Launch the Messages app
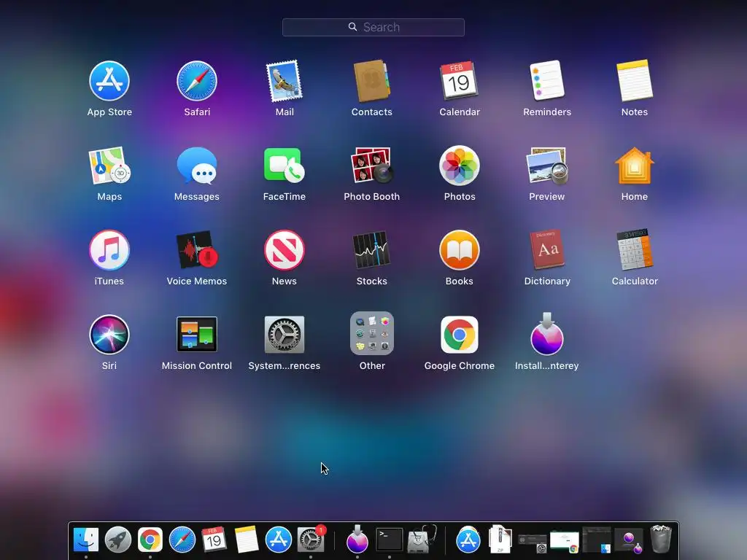Screen dimensions: 747x560 coord(197,166)
